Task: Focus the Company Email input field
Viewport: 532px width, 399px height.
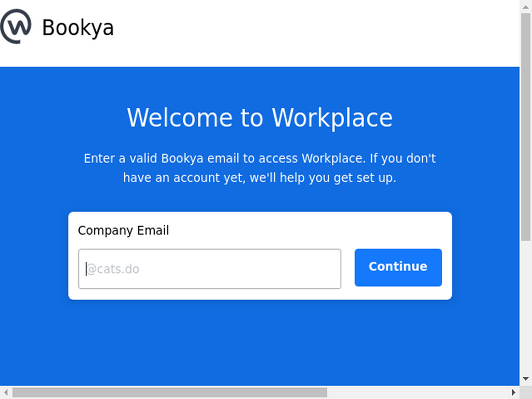Action: click(x=210, y=269)
